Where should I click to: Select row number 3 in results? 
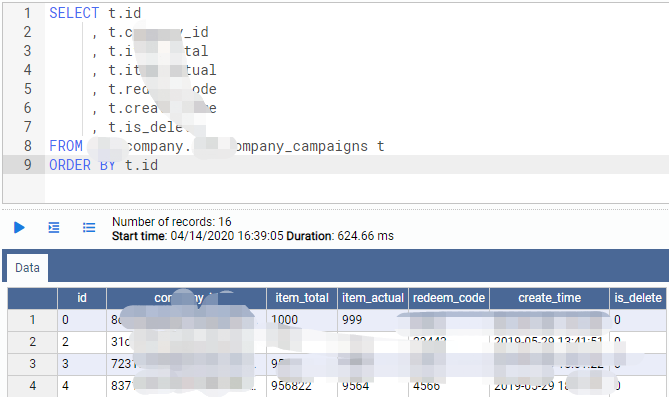point(32,364)
